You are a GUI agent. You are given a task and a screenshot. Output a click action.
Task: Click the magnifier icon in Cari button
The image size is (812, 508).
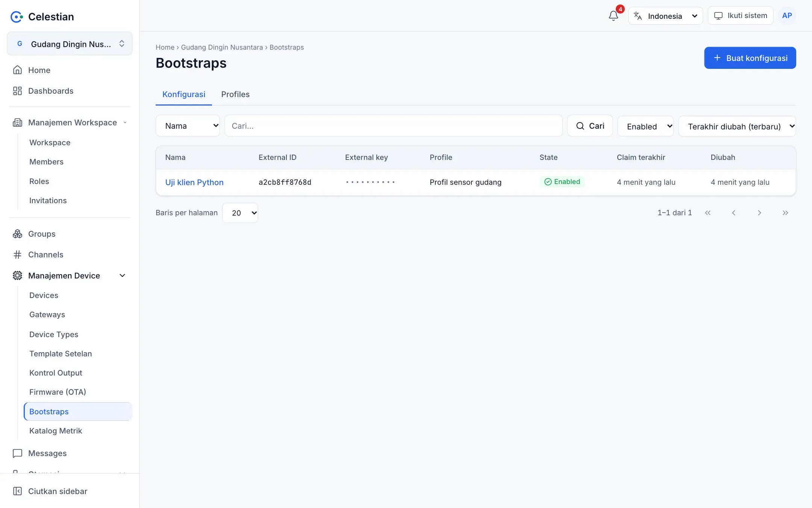click(580, 126)
